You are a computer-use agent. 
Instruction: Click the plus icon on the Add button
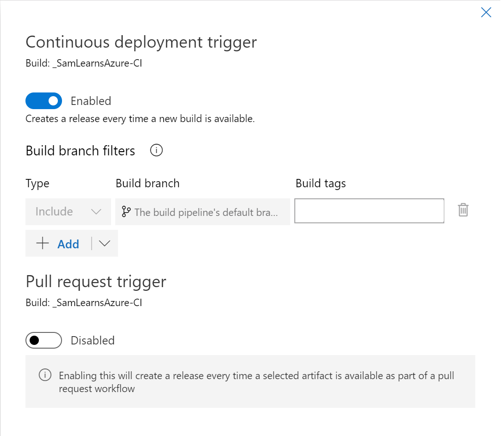(x=43, y=244)
